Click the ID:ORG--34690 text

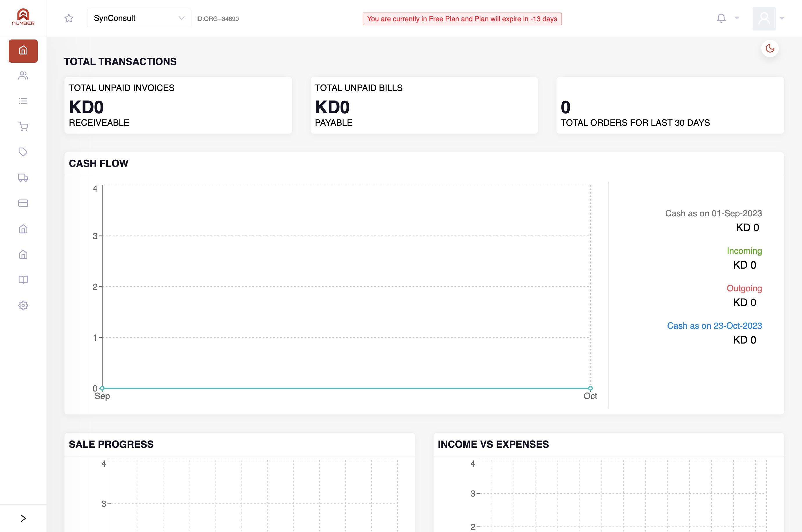coord(217,19)
